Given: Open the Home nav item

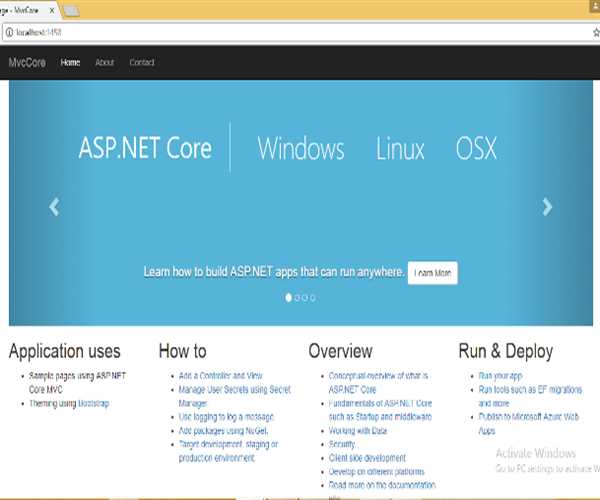Looking at the screenshot, I should pyautogui.click(x=70, y=63).
